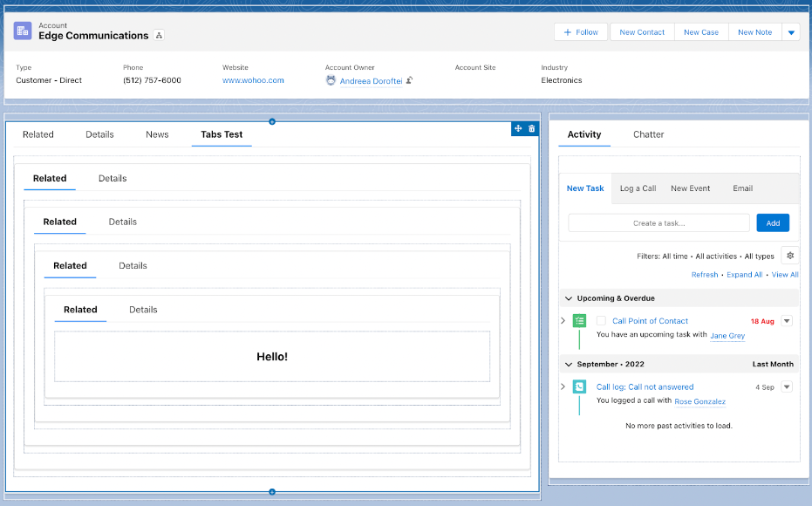The height and width of the screenshot is (506, 812).
Task: Switch to the Chatter tab
Action: pyautogui.click(x=648, y=134)
